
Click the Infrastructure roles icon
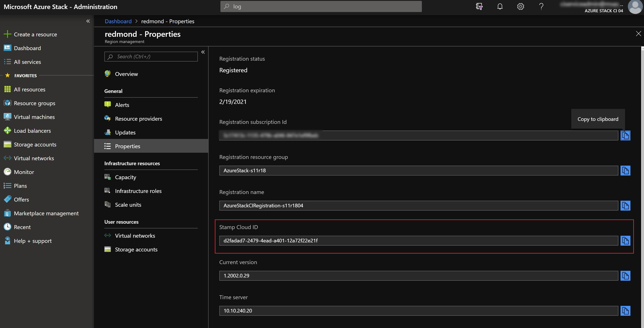(x=108, y=191)
